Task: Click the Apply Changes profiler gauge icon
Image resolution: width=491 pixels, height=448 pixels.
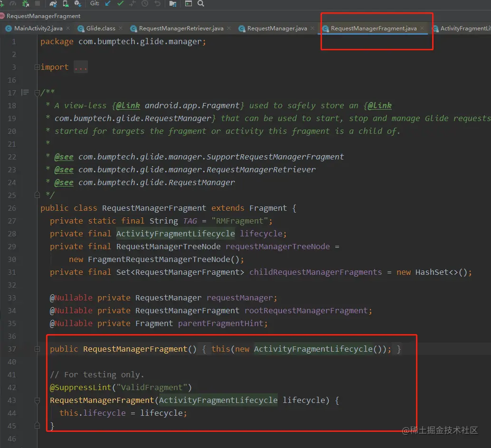Action: click(13, 3)
